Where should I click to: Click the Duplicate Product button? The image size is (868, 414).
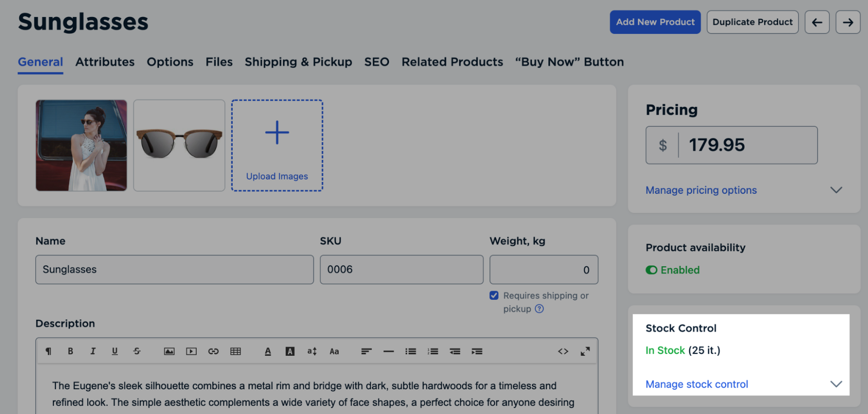(752, 22)
